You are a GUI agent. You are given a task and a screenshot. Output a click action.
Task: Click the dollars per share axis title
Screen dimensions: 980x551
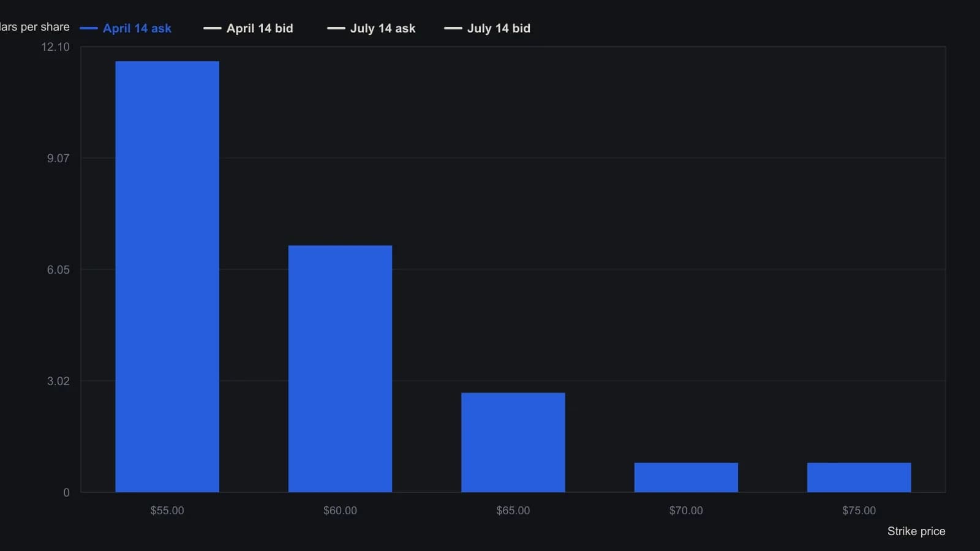35,27
